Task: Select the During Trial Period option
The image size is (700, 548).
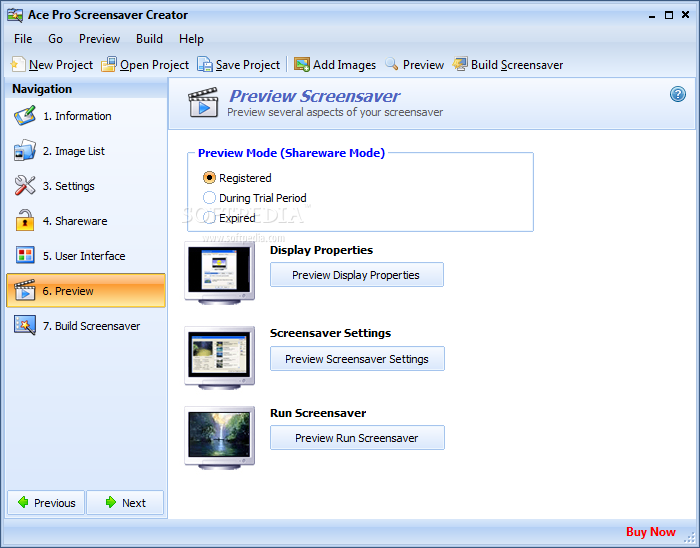Action: click(209, 198)
